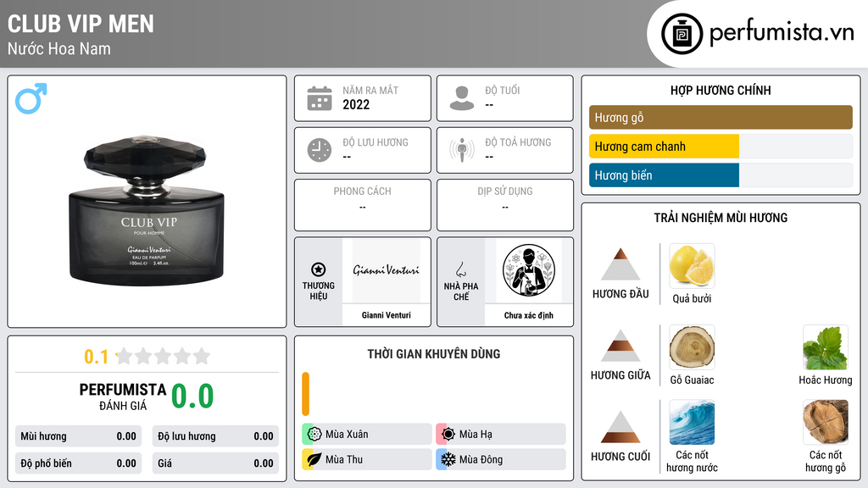Click the star badge Thương hiệu icon
The width and height of the screenshot is (868, 488).
[x=319, y=269]
